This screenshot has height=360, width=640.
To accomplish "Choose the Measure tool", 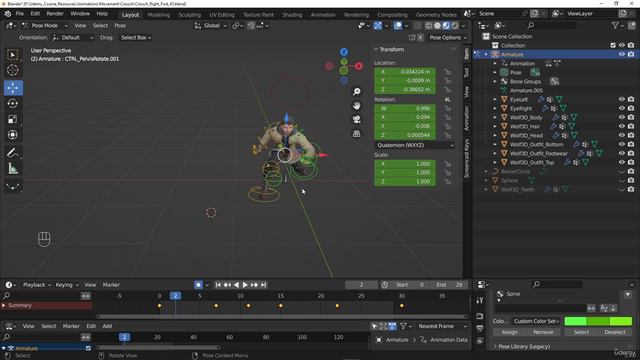I will [13, 169].
